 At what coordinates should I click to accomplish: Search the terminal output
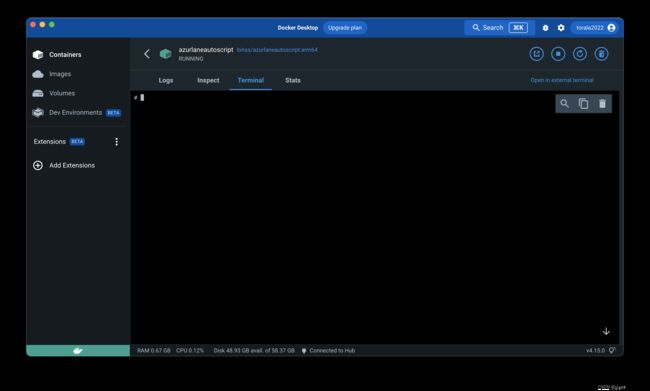click(565, 104)
